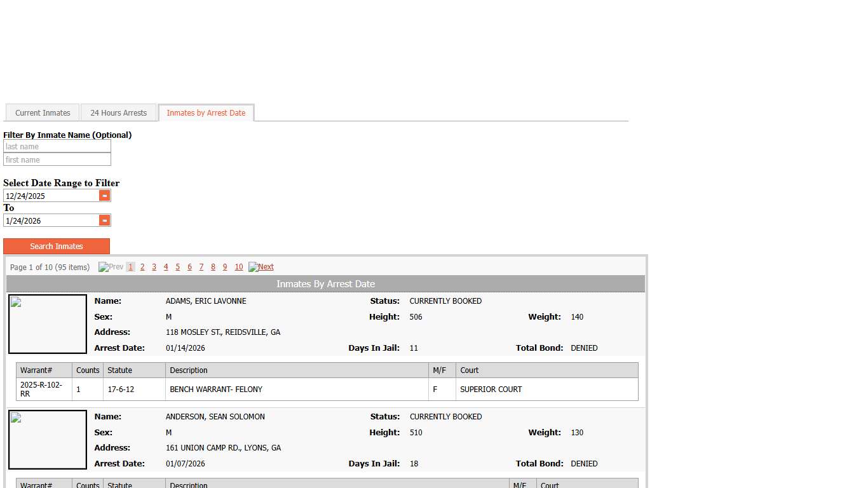Jump to page 10 of results
This screenshot has height=488, width=868.
(238, 267)
